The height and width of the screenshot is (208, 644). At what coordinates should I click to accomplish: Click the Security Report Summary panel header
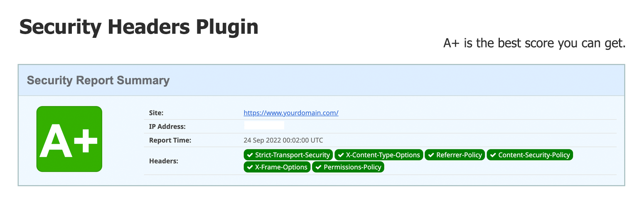click(x=321, y=80)
